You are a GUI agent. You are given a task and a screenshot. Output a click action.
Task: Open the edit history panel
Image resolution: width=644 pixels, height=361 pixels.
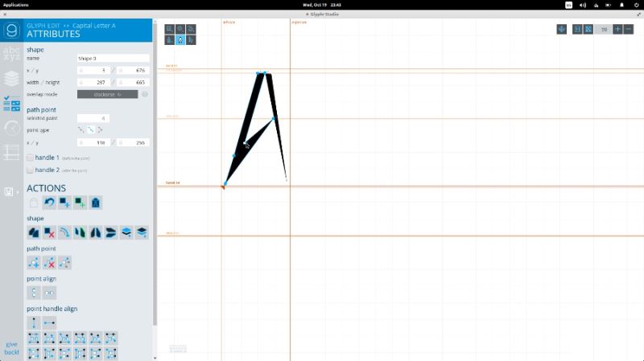(11, 129)
